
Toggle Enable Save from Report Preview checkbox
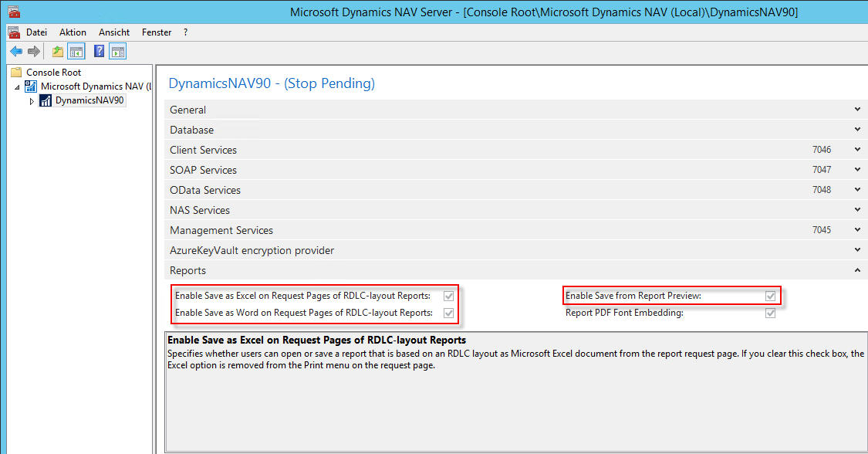[x=770, y=296]
